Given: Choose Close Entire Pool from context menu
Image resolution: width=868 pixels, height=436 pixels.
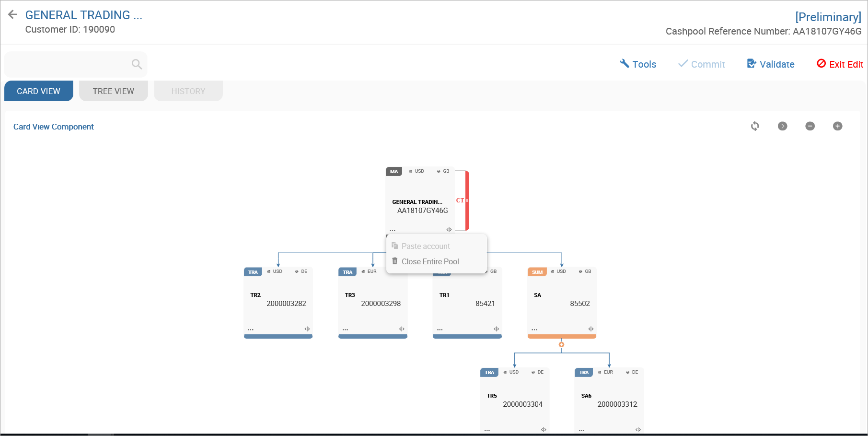Looking at the screenshot, I should coord(430,261).
